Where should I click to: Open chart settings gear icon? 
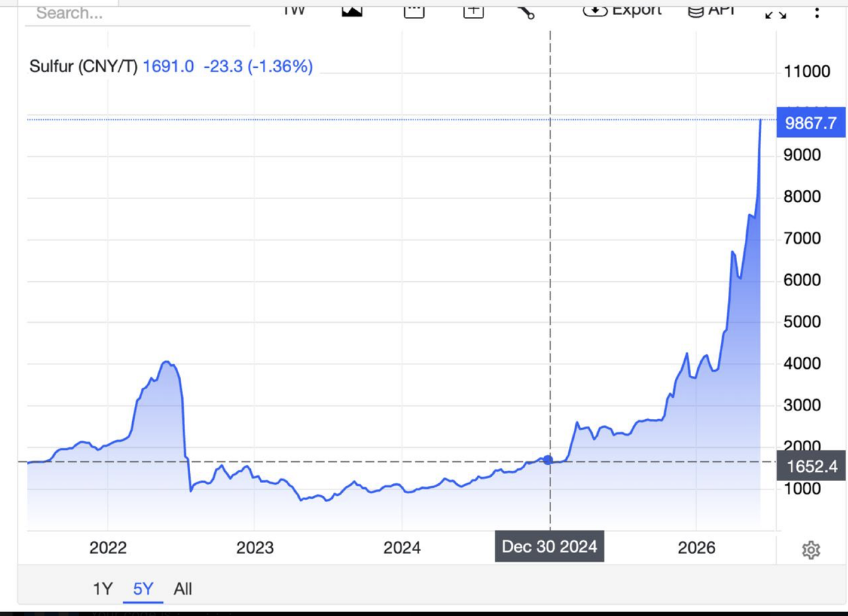point(811,550)
